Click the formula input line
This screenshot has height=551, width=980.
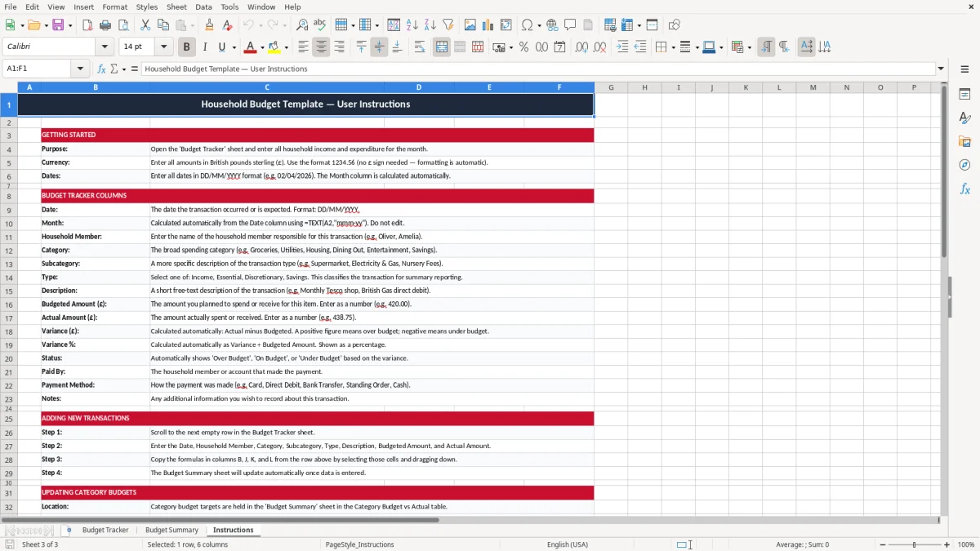click(x=537, y=69)
